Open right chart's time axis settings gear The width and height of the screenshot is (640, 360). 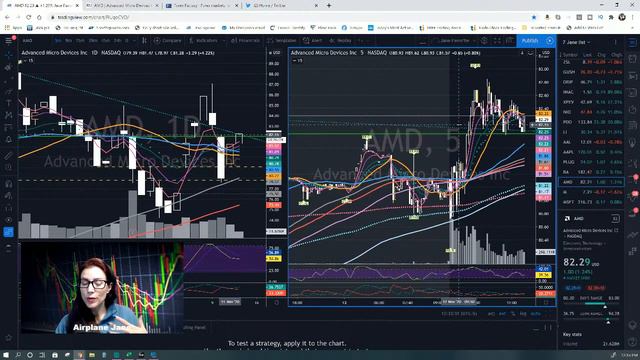(x=546, y=302)
